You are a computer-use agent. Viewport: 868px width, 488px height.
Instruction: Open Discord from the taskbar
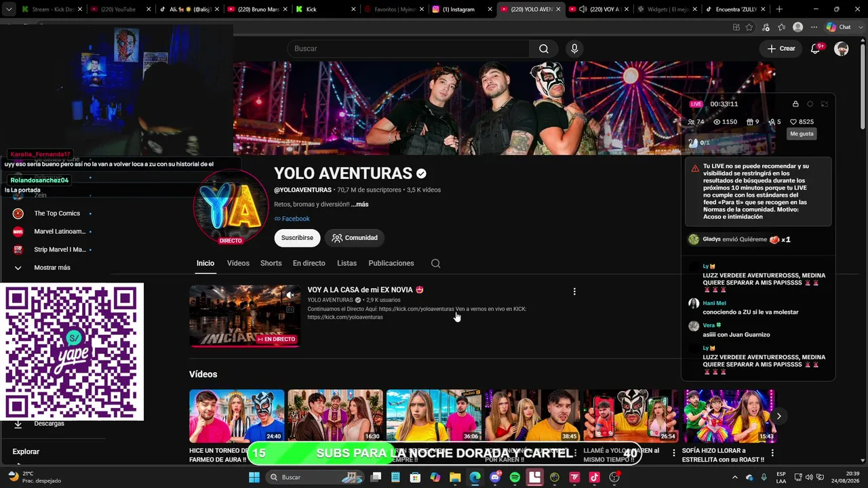(495, 477)
